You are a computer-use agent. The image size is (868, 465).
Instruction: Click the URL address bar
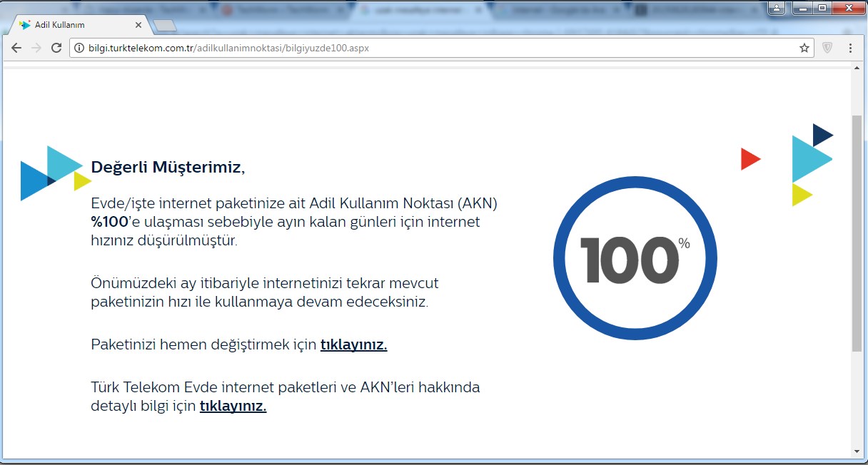click(428, 48)
